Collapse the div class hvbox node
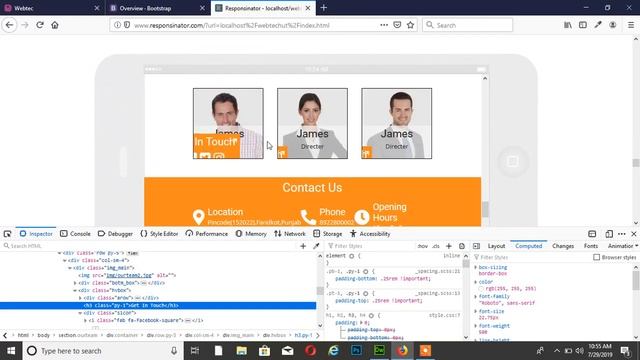 pos(75,290)
